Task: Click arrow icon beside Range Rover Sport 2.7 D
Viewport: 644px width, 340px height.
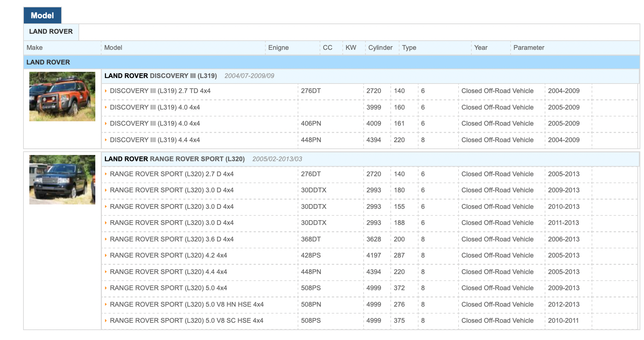Action: [106, 174]
